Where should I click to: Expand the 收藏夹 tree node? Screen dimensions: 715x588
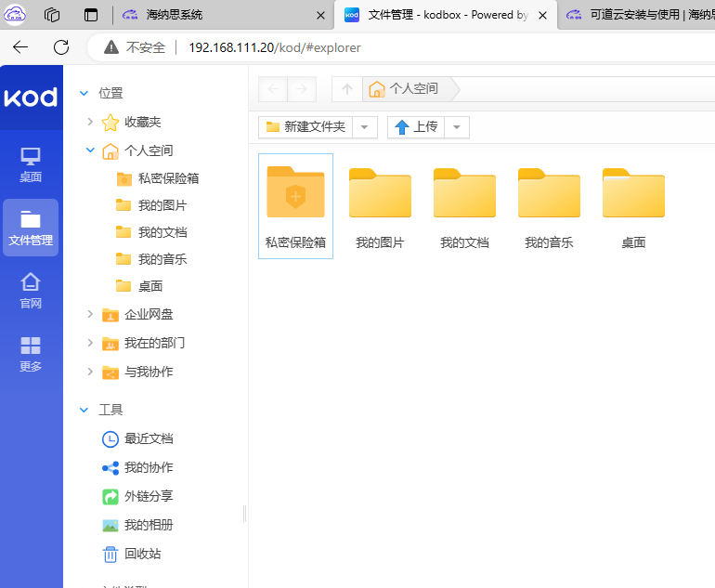90,122
